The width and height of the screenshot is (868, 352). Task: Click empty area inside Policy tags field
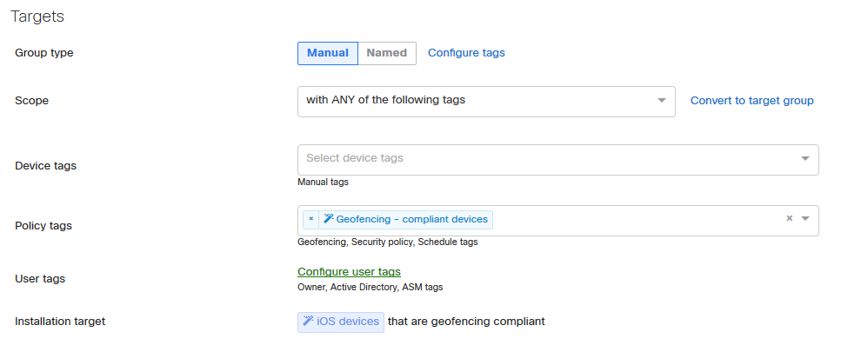click(x=637, y=220)
